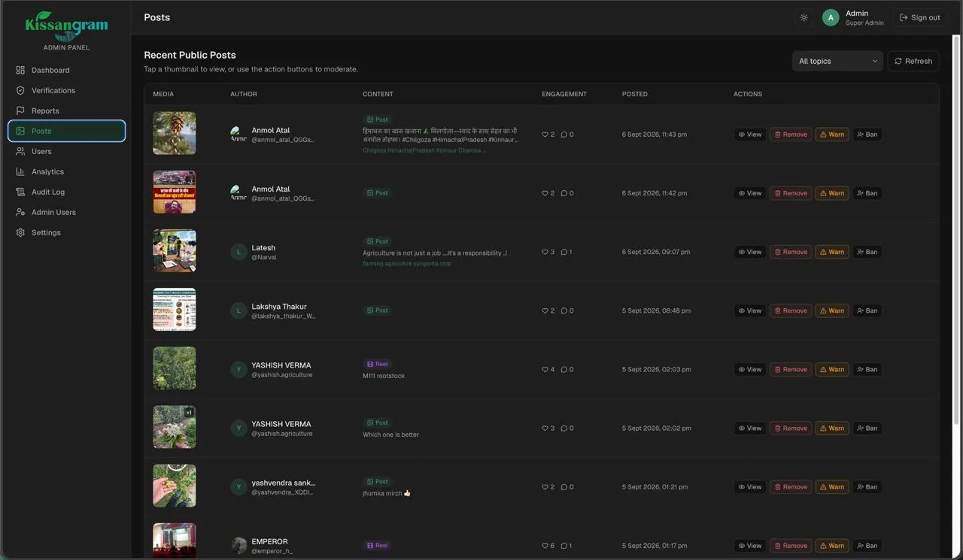
Task: Ban user Latesh
Action: click(x=867, y=252)
